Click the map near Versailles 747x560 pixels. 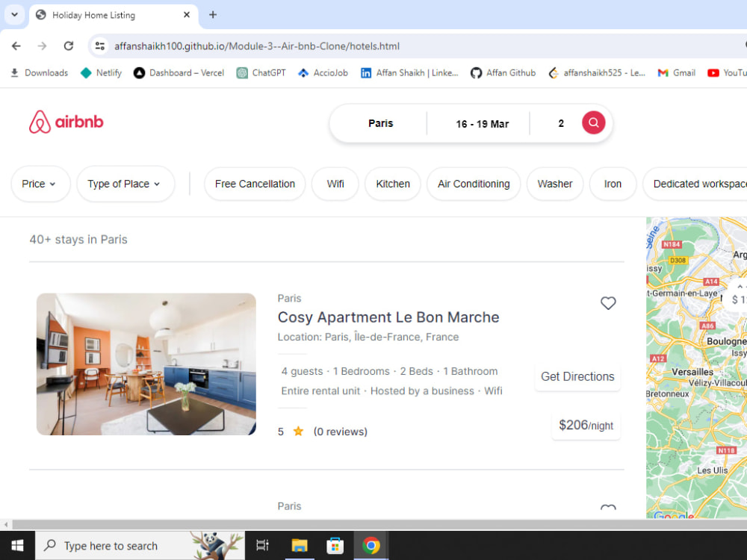(692, 372)
